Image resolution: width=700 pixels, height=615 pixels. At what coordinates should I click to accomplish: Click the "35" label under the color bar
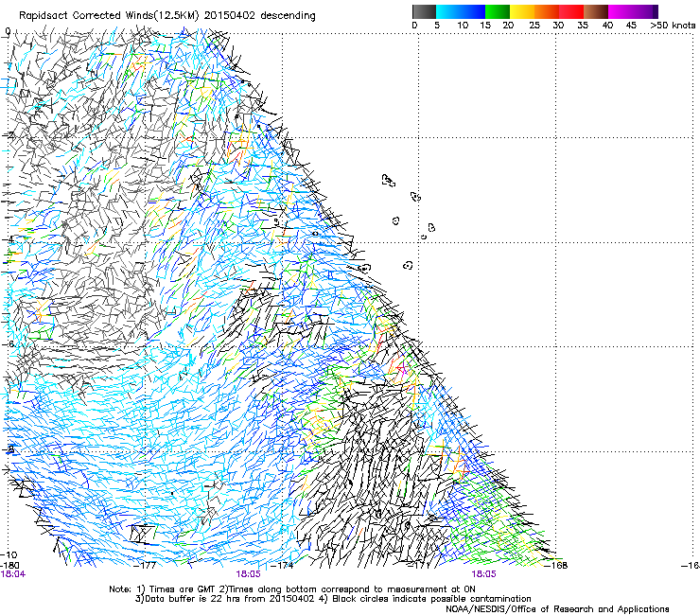(583, 26)
